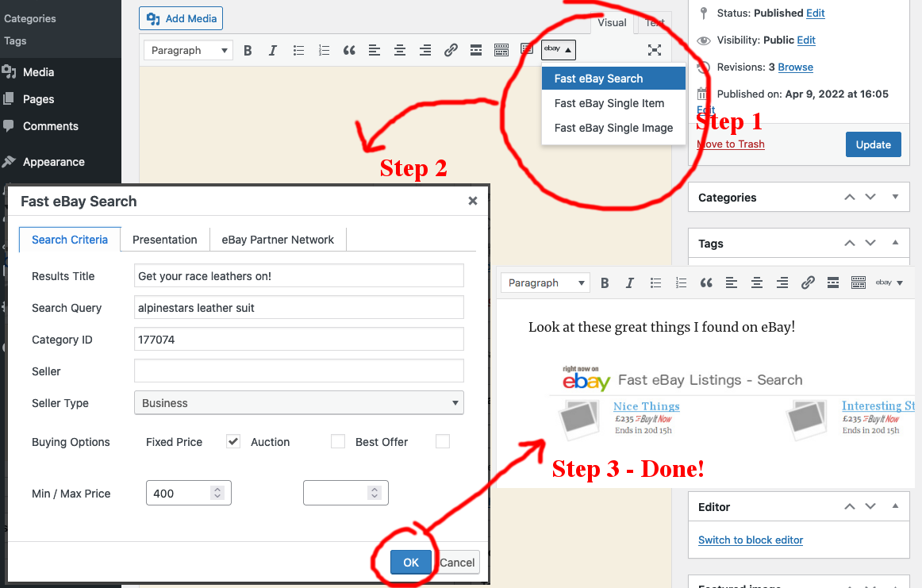Close the Fast eBay Search dialog
The image size is (922, 588).
point(472,201)
